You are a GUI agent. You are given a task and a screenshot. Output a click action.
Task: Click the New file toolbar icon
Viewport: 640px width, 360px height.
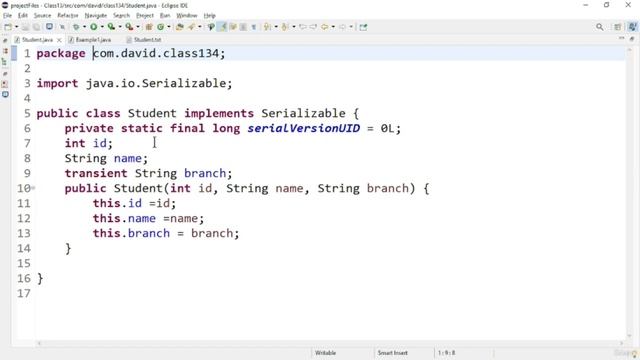pos(8,27)
